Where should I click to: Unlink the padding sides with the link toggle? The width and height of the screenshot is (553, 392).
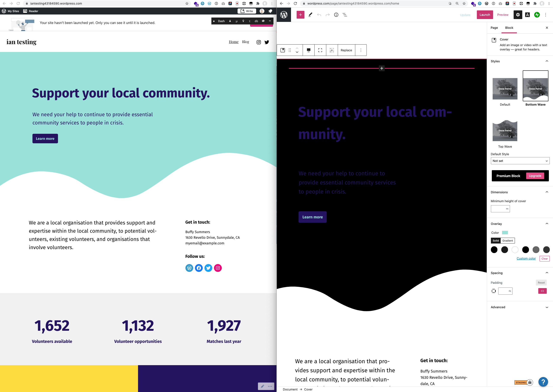(x=542, y=291)
